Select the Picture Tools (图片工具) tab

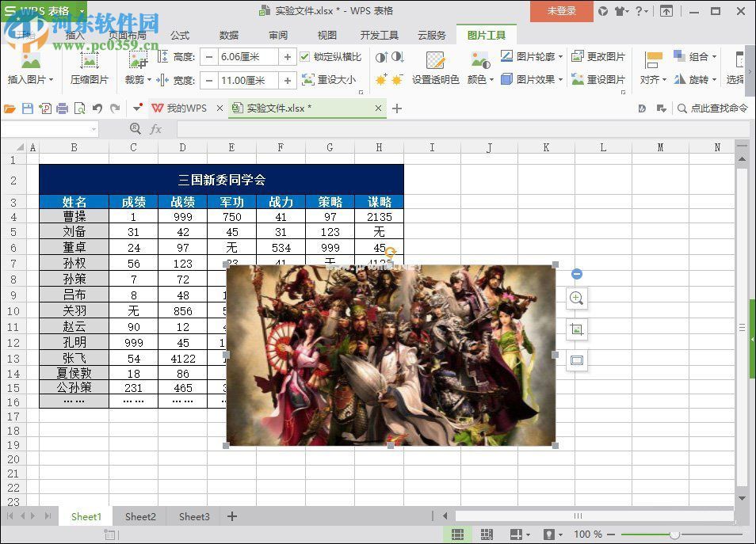(x=487, y=35)
